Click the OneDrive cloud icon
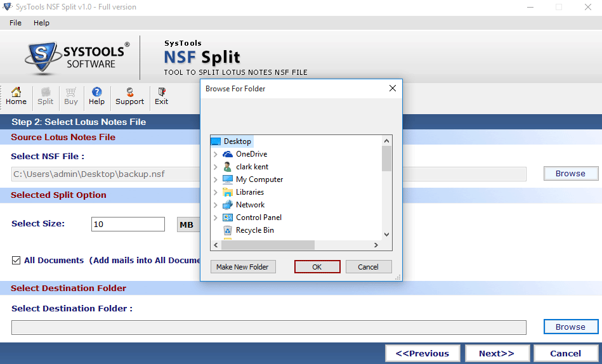This screenshot has height=364, width=602. tap(228, 154)
